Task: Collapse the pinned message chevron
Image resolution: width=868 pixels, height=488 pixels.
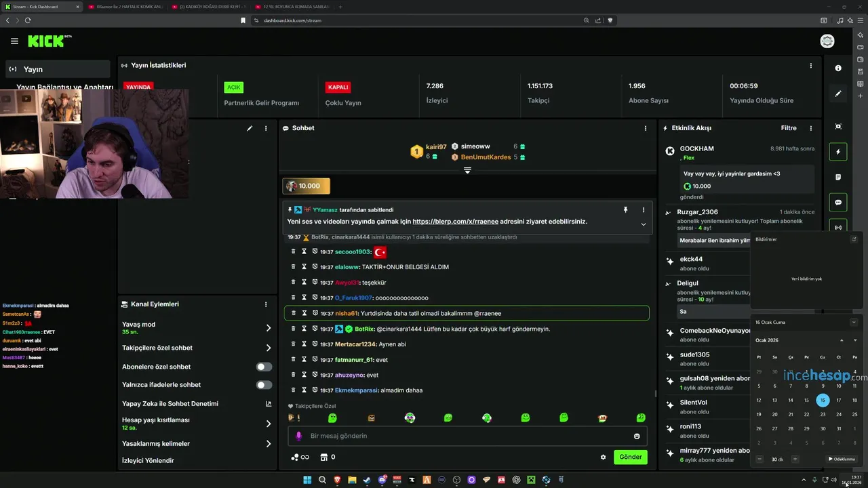Action: coord(644,224)
